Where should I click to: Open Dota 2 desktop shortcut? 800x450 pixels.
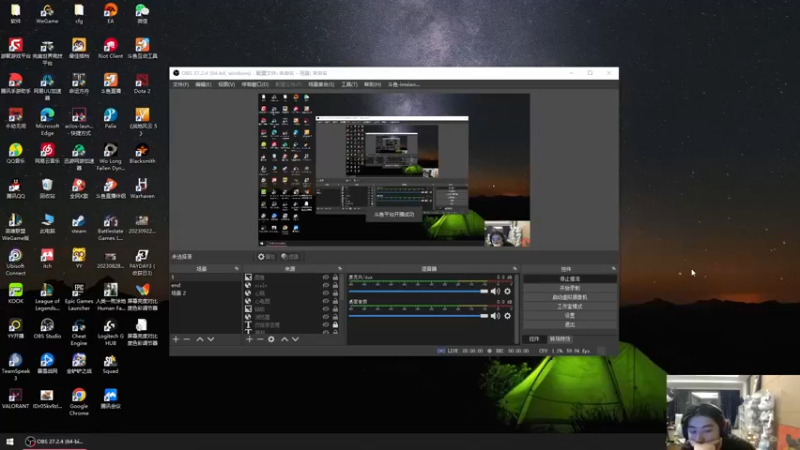tap(142, 84)
